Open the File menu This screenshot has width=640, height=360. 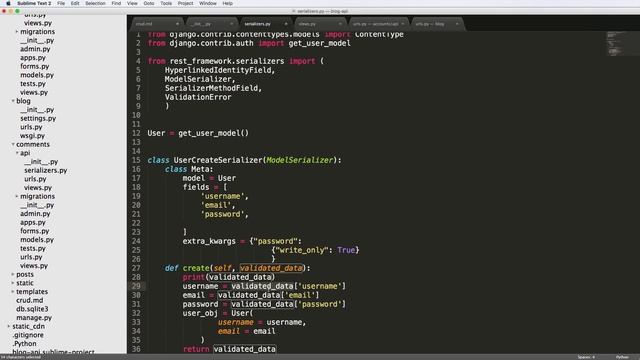click(61, 3)
